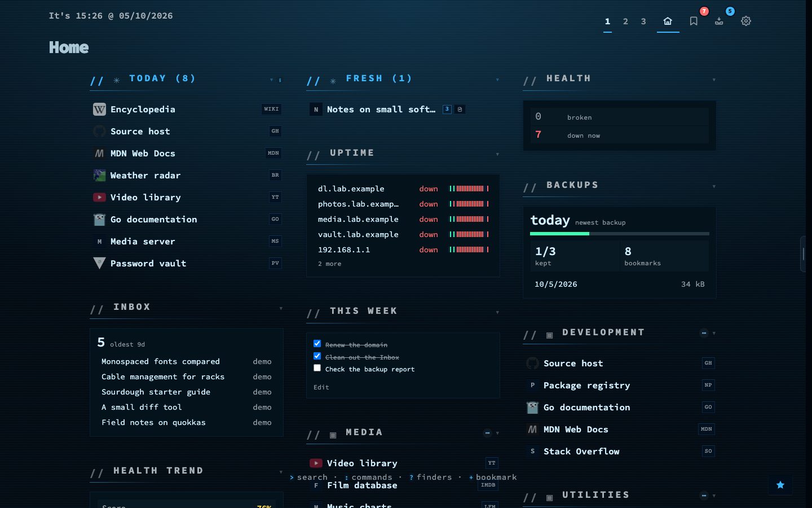812x508 pixels.
Task: Click the note icon beside Notes on small soft
Action: pos(460,110)
